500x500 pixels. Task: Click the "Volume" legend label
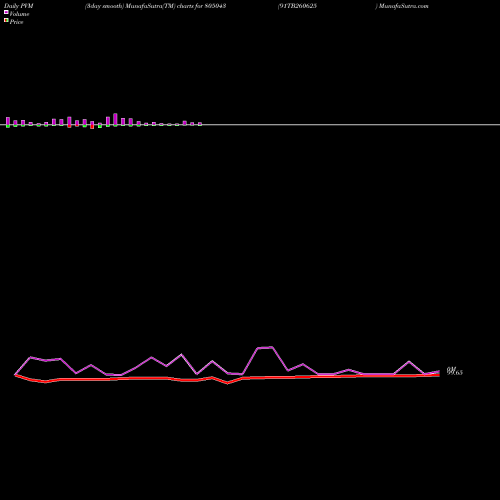point(19,14)
